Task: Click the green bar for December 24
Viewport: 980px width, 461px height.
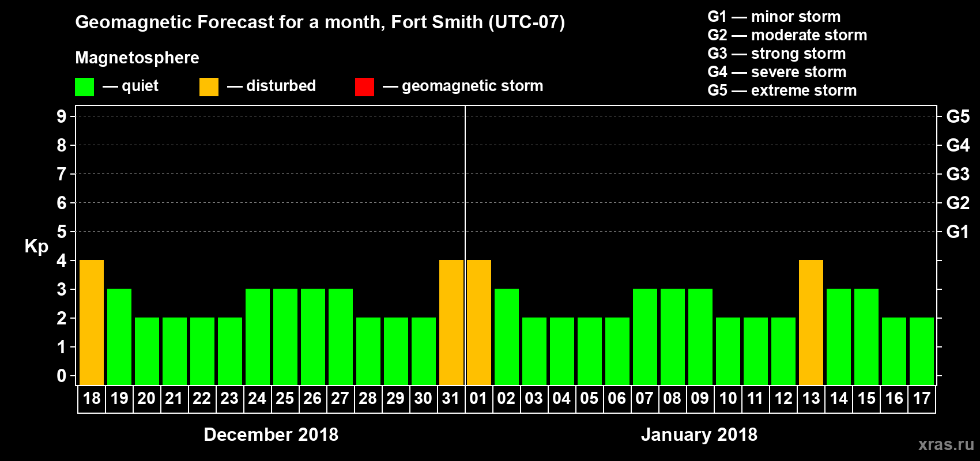Action: coord(258,337)
